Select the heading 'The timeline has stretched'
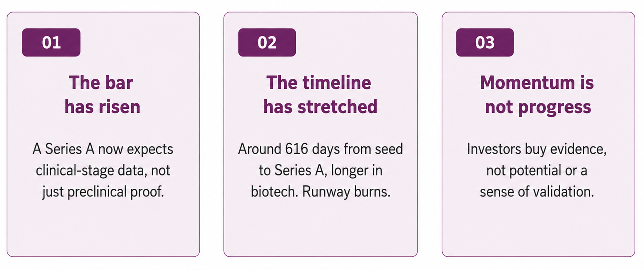 point(320,95)
